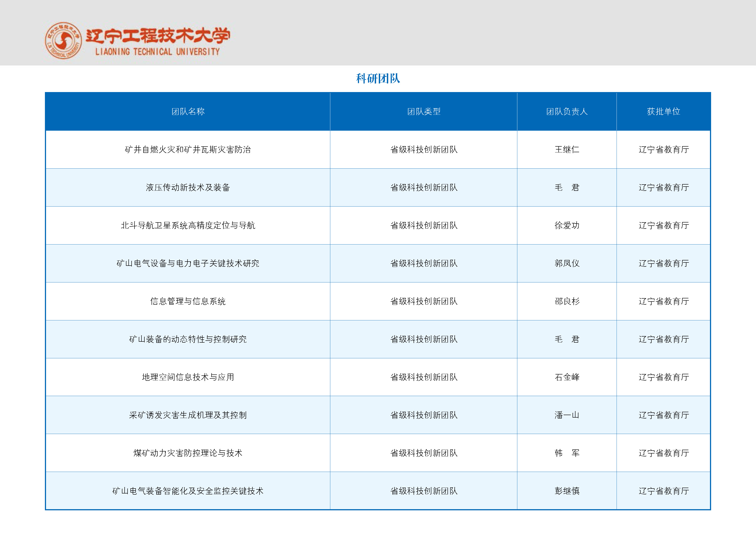Click 省级科技创新团队 in the 徐爱功 row
The height and width of the screenshot is (557, 756).
click(x=424, y=225)
